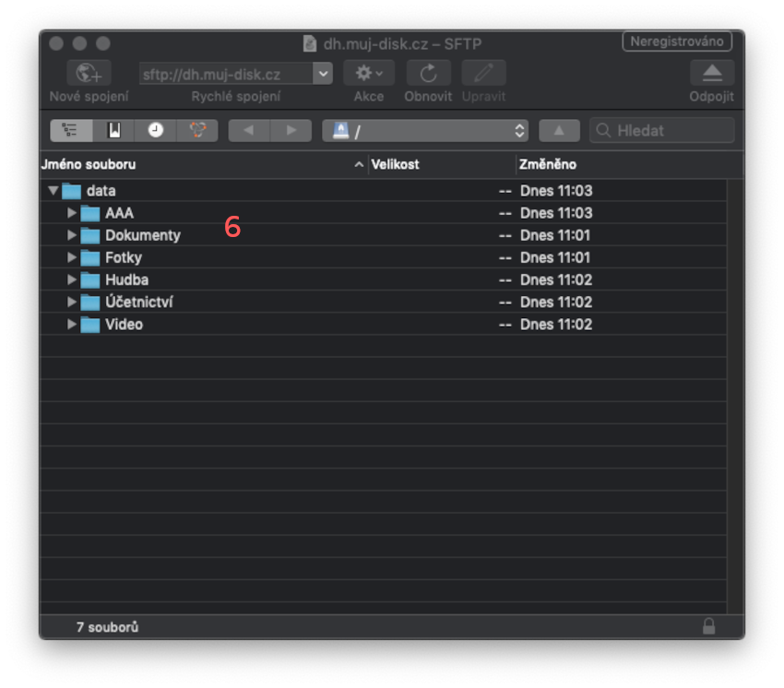The image size is (784, 688).
Task: Click the lock icon in status bar
Action: (x=708, y=626)
